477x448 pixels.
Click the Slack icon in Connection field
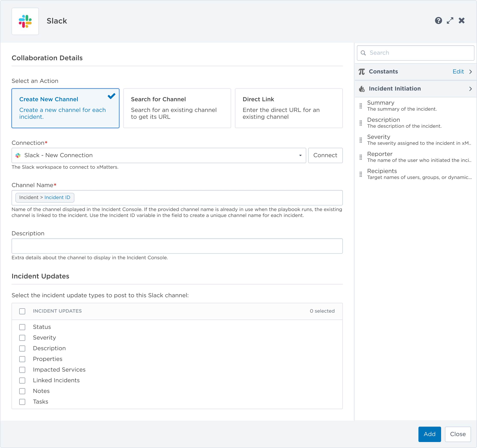click(18, 156)
